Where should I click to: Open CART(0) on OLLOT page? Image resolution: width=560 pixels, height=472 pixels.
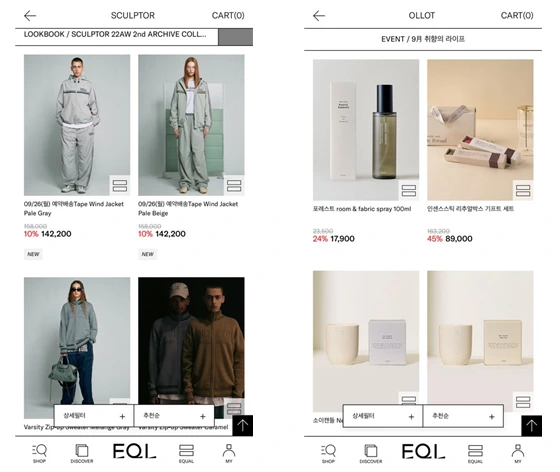point(517,15)
